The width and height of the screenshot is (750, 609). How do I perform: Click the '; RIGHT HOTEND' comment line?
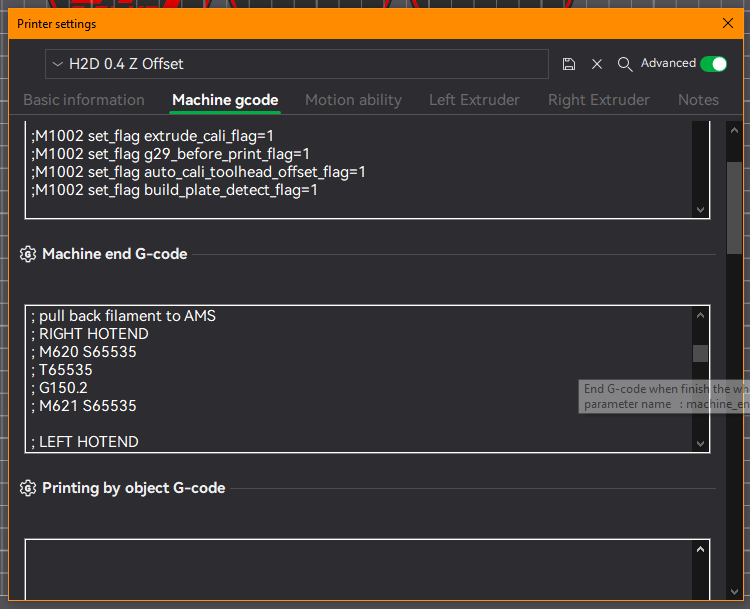[89, 334]
